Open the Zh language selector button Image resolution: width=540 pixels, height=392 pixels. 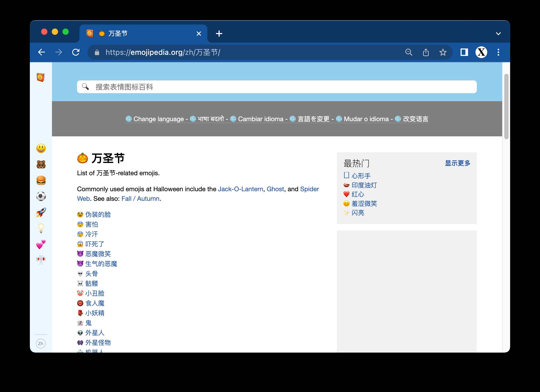pos(41,344)
